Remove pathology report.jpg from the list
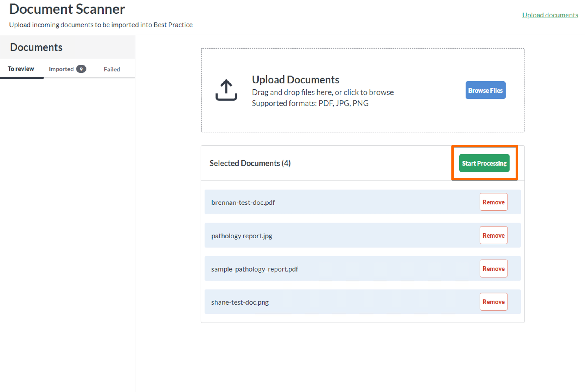Image resolution: width=585 pixels, height=392 pixels. pos(494,235)
